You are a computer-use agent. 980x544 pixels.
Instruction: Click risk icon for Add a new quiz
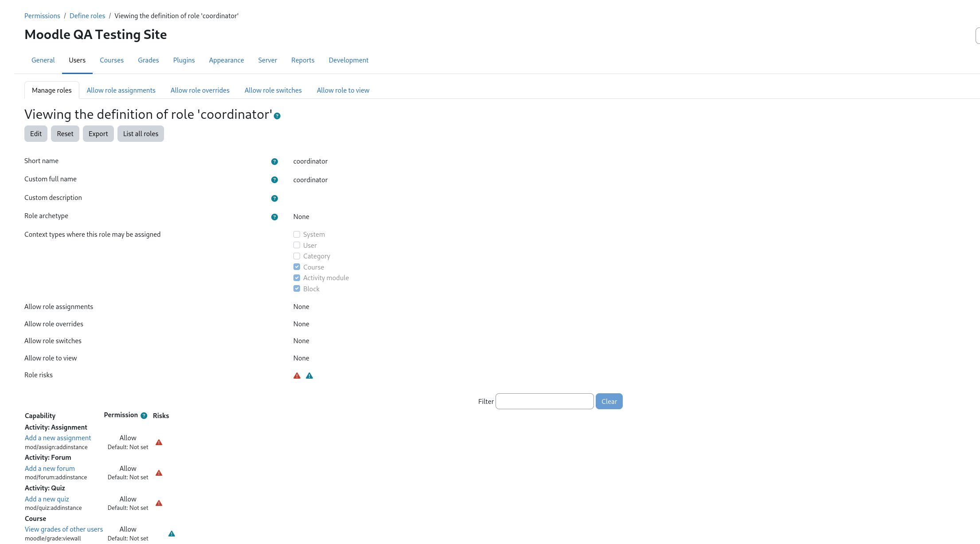point(159,503)
